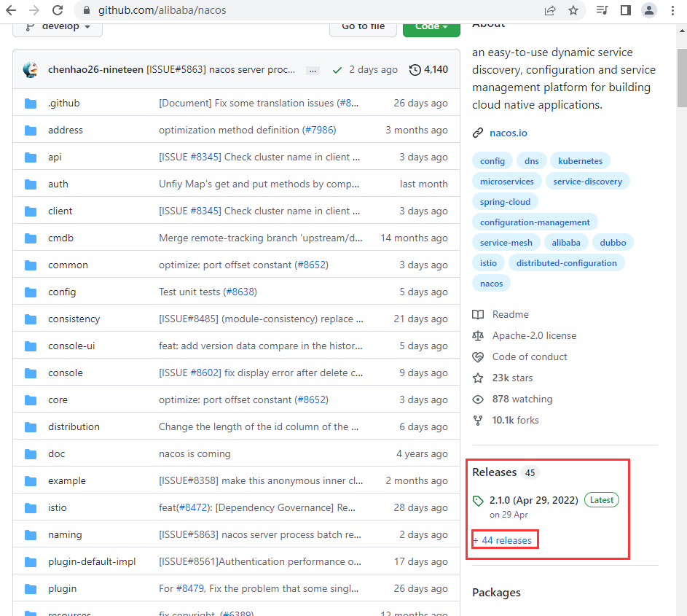Viewport: 687px width, 616px height.
Task: Bookmark this page with the star icon
Action: pyautogui.click(x=573, y=10)
